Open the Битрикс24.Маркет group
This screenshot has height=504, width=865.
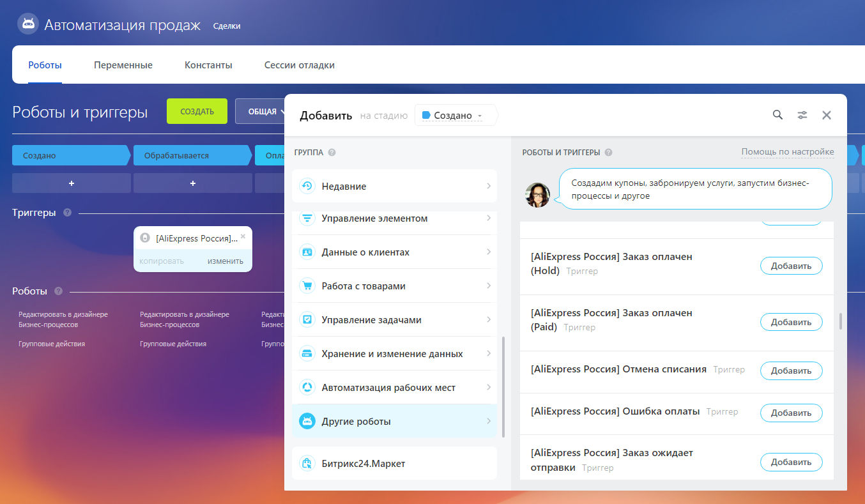[394, 464]
